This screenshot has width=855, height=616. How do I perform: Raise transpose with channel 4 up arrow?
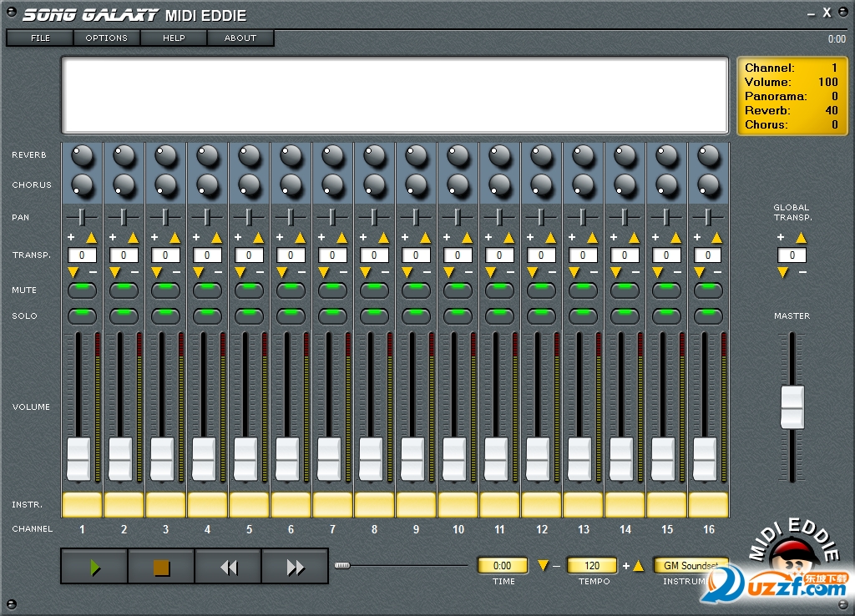coord(216,238)
